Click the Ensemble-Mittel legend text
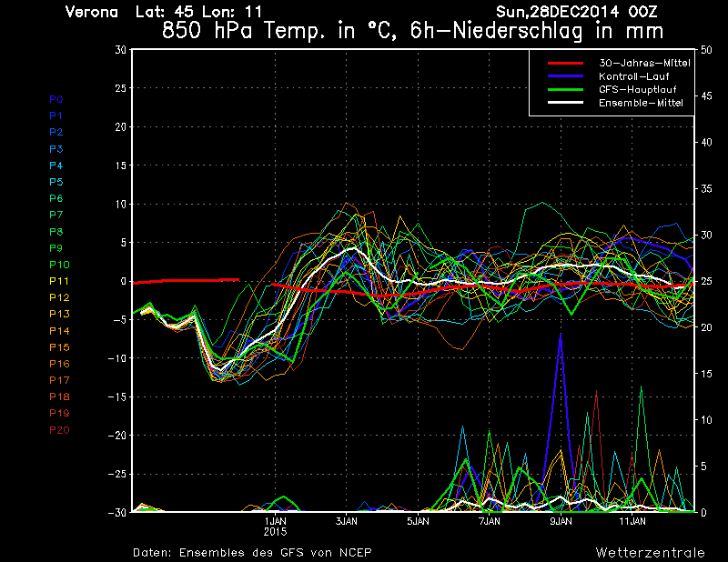 click(641, 103)
